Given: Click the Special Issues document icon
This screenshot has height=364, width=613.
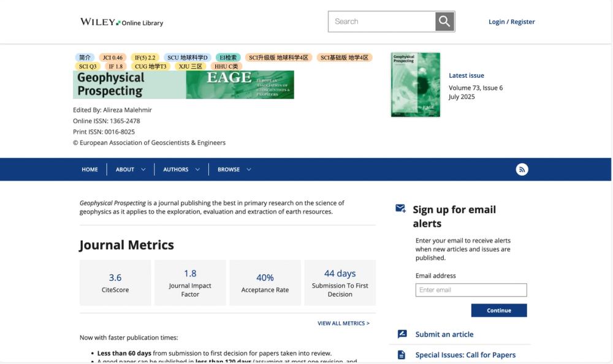Looking at the screenshot, I should click(402, 355).
